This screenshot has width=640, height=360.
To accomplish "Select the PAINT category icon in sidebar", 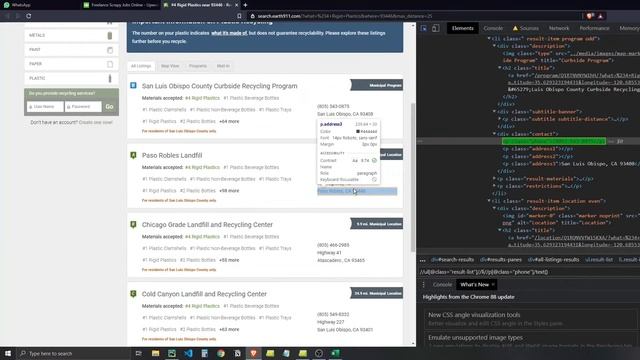I will 110,50.
